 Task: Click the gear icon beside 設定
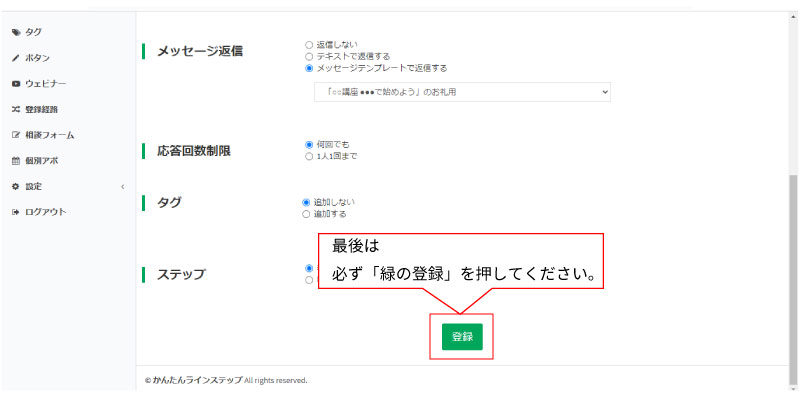tap(15, 187)
